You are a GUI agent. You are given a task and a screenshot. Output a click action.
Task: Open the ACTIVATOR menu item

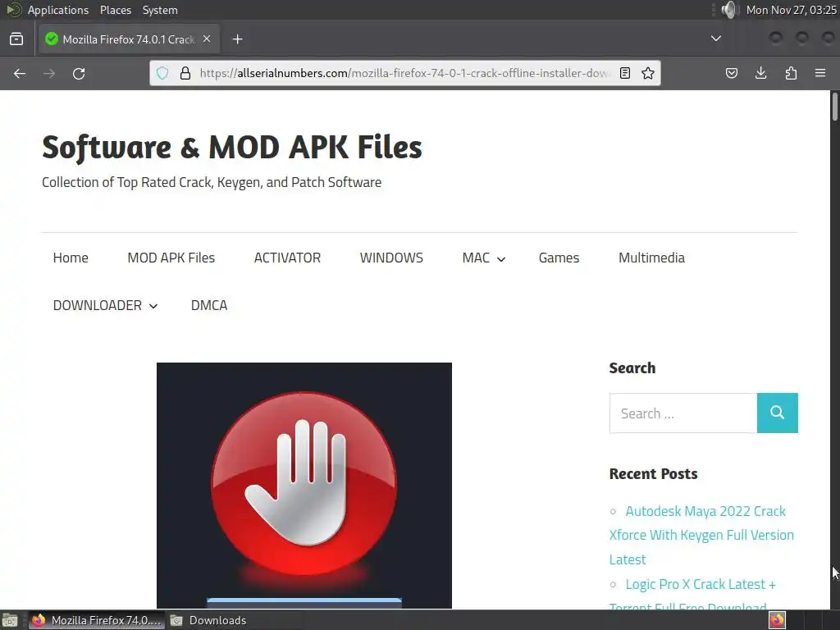(x=287, y=258)
